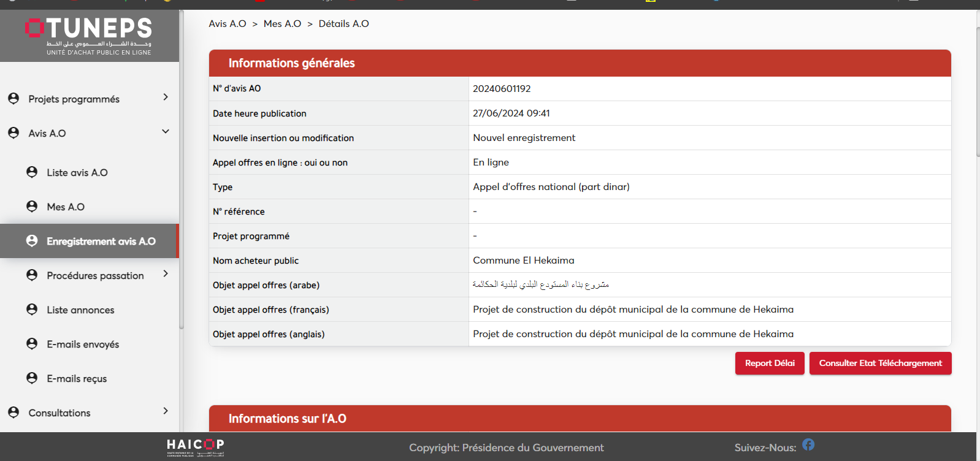Click the Suivez-Nous footer text
The image size is (980, 461).
(x=765, y=448)
